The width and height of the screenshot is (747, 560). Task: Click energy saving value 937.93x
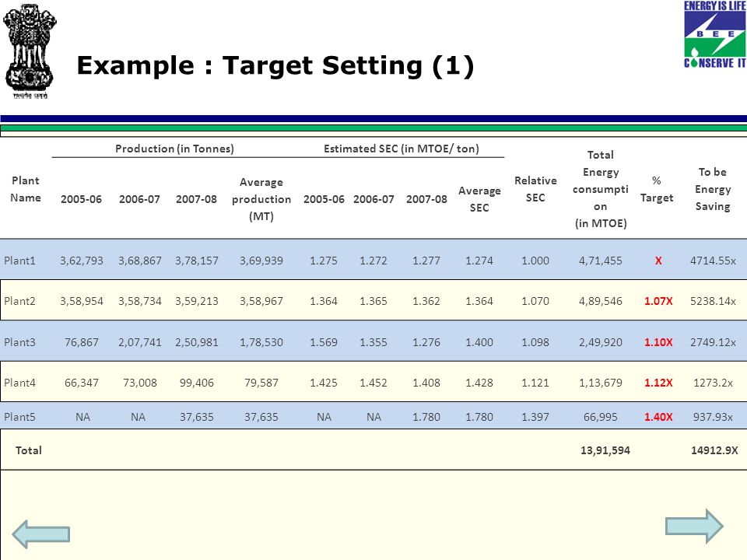(x=714, y=417)
